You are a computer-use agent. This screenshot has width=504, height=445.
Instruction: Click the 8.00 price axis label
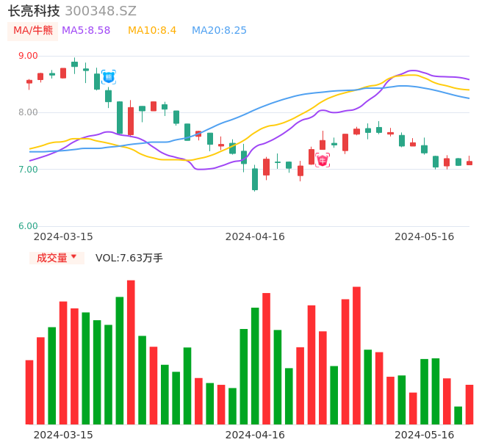point(28,112)
